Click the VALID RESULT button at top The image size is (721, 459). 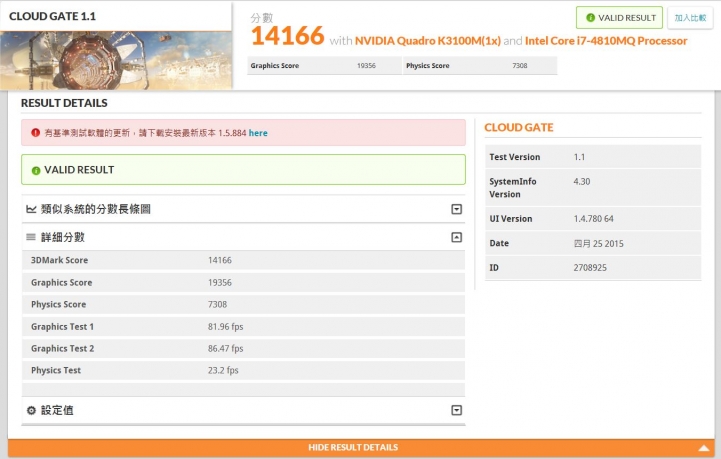coord(619,18)
